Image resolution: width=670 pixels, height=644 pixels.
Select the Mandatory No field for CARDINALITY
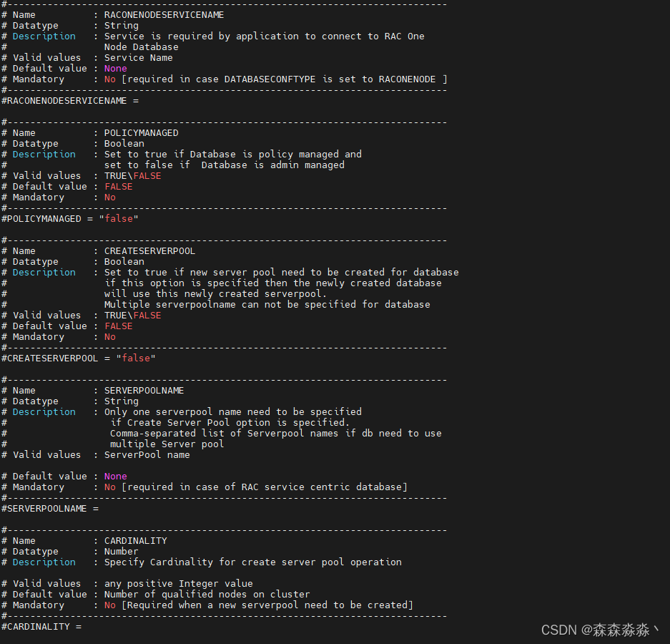pos(109,605)
